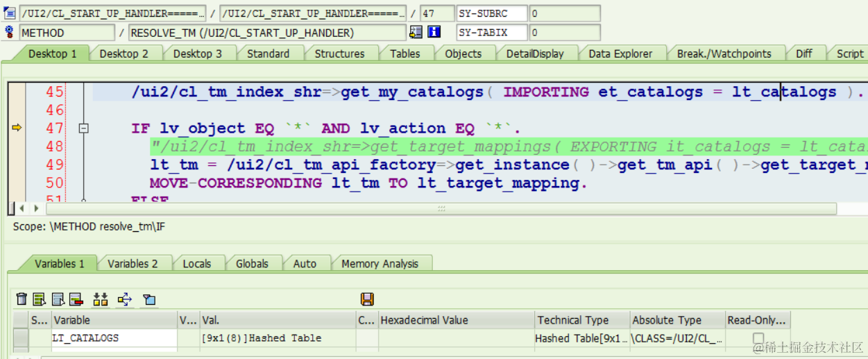This screenshot has width=868, height=359.
Task: Show the Locals tab
Action: [x=197, y=264]
